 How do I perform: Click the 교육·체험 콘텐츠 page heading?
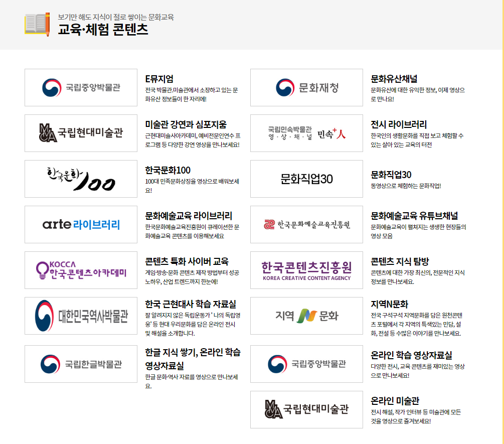tap(103, 30)
